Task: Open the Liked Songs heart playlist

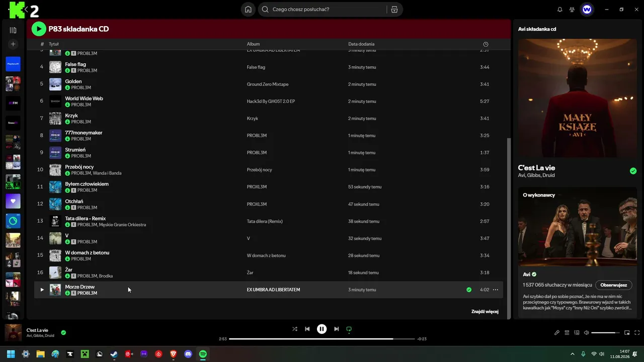Action: 13,201
